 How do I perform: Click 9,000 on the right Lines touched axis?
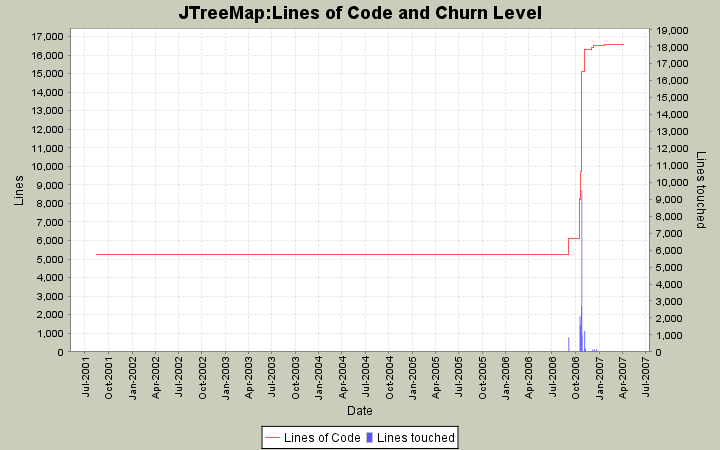pos(670,200)
